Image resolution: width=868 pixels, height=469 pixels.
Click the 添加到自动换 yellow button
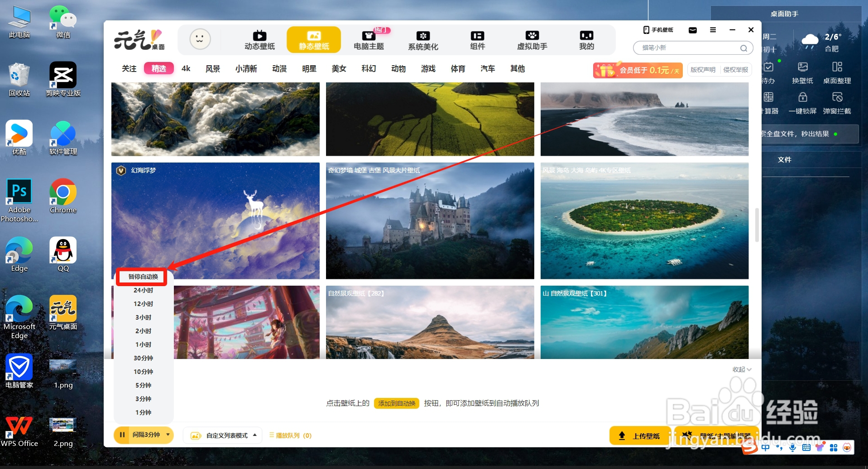[x=397, y=403]
